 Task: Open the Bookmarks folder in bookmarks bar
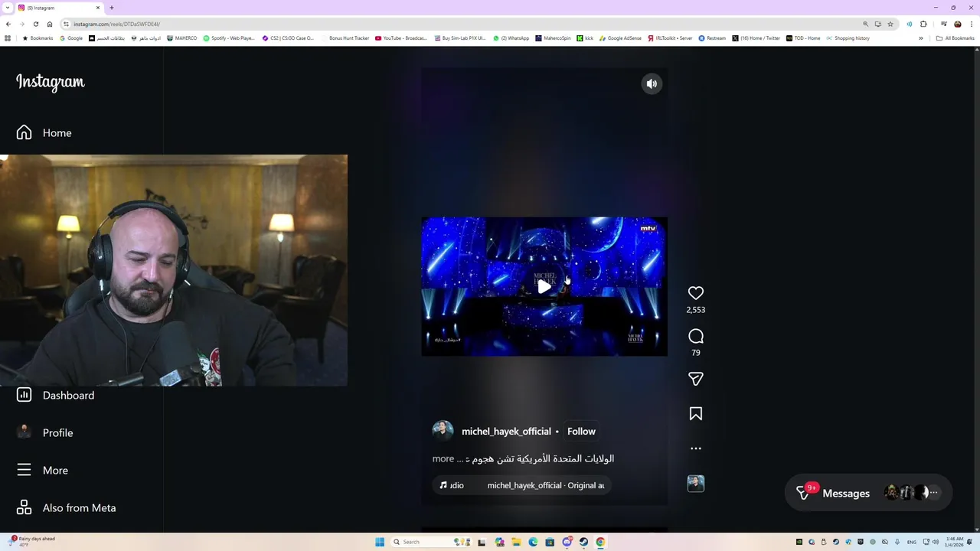coord(38,38)
